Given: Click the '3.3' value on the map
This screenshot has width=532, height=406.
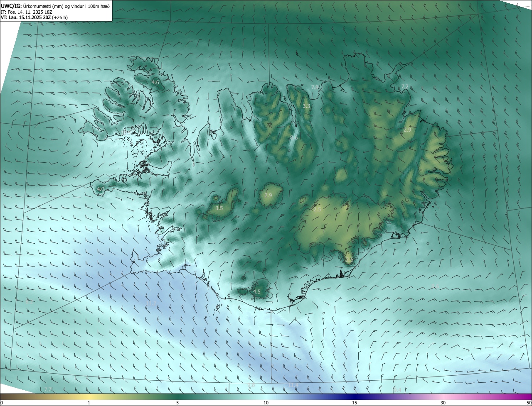Looking at the screenshot, I should tap(306, 106).
